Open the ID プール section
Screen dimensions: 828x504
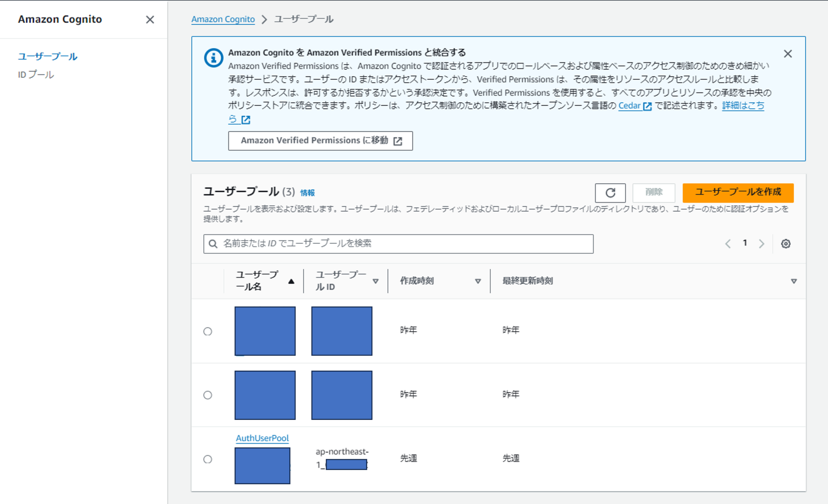coord(36,74)
